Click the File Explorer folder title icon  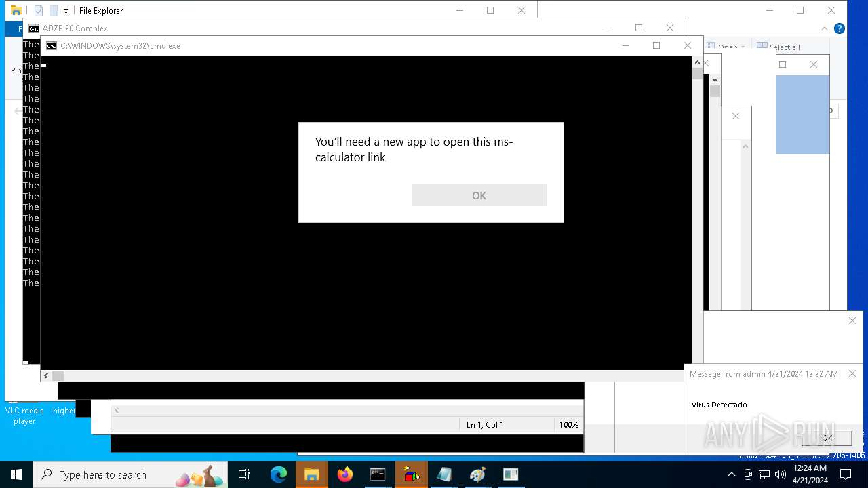pyautogui.click(x=16, y=10)
